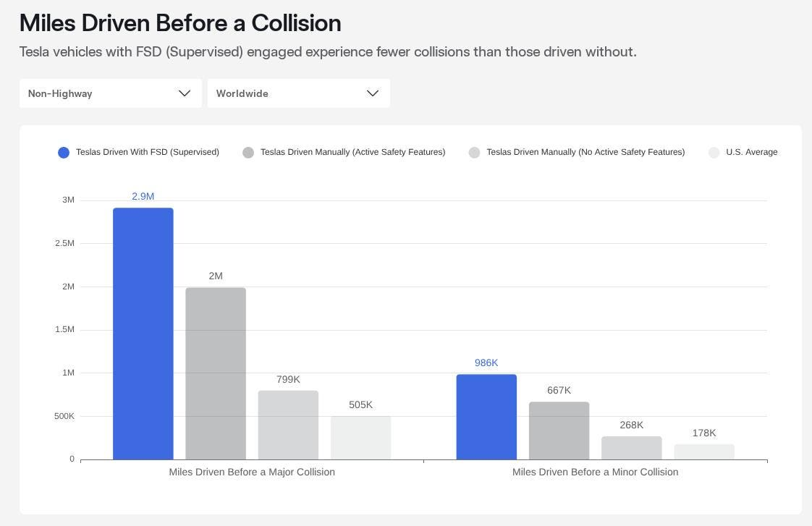Open the Worldwide region dropdown

coord(298,93)
